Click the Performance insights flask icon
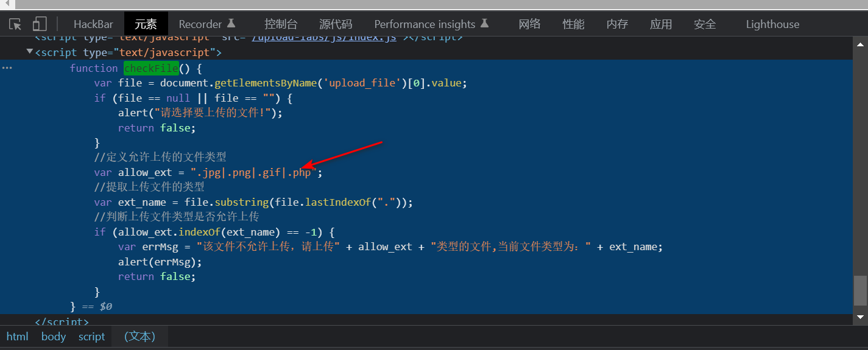 pyautogui.click(x=484, y=24)
